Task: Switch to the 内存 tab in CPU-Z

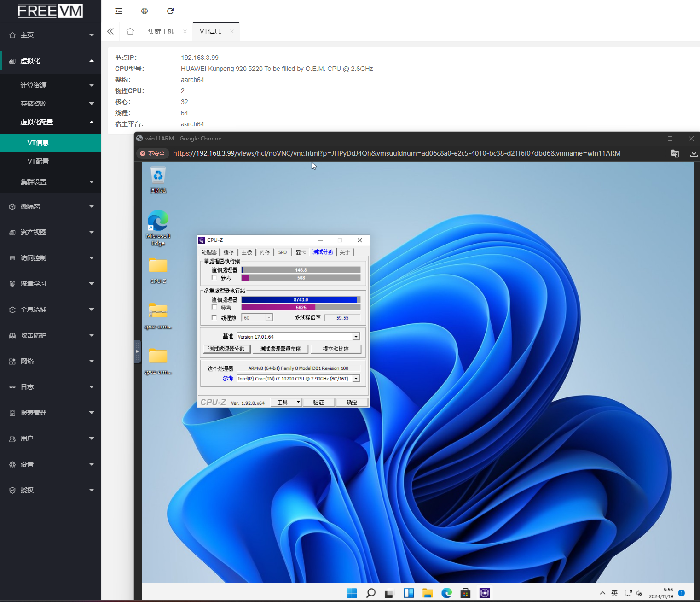Action: point(265,252)
